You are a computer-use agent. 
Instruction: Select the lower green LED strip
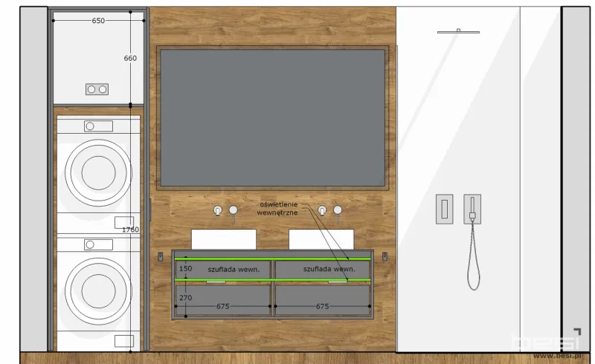272,280
